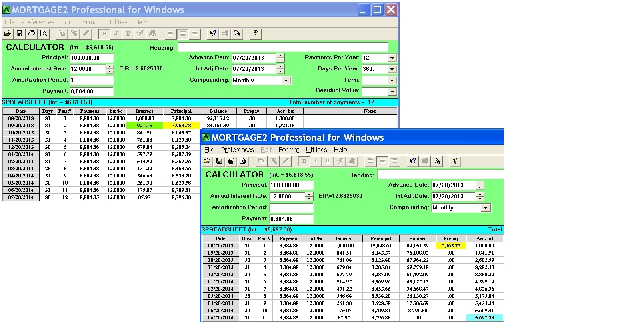This screenshot has width=644, height=327.
Task: Click the Open file icon in the front window
Action: pyautogui.click(x=207, y=161)
